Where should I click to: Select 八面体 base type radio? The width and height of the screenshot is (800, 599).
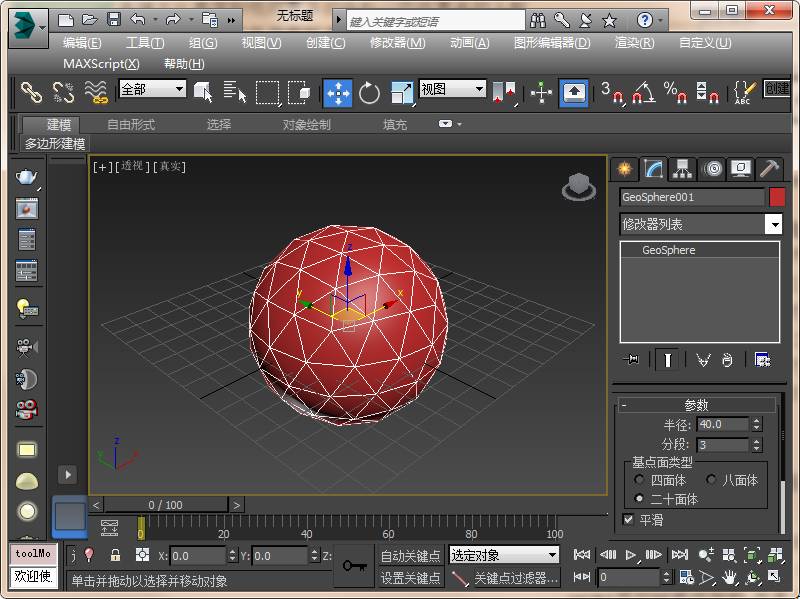711,480
